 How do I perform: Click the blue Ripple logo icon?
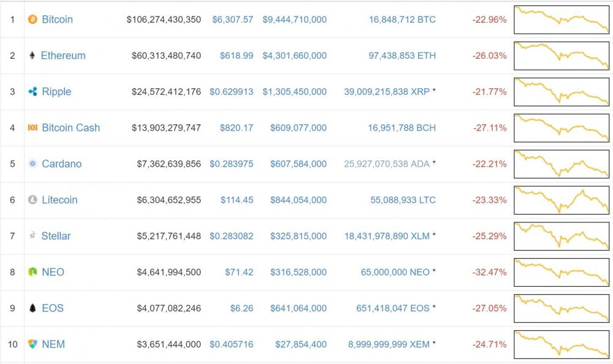(32, 92)
